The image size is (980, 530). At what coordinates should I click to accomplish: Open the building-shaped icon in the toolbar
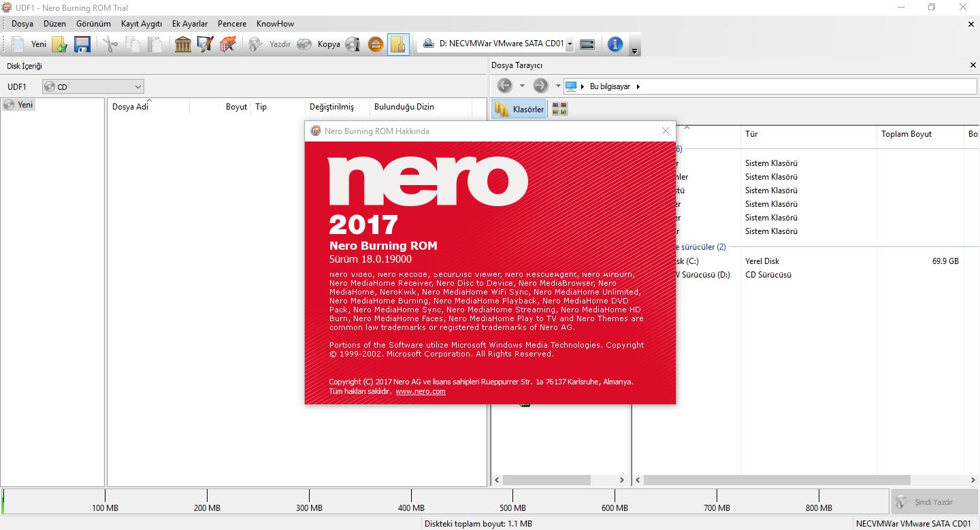(x=182, y=44)
